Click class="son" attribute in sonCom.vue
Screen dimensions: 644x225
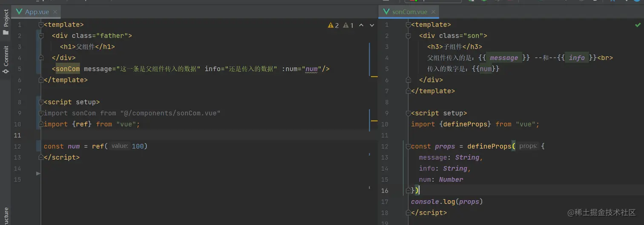click(x=463, y=36)
